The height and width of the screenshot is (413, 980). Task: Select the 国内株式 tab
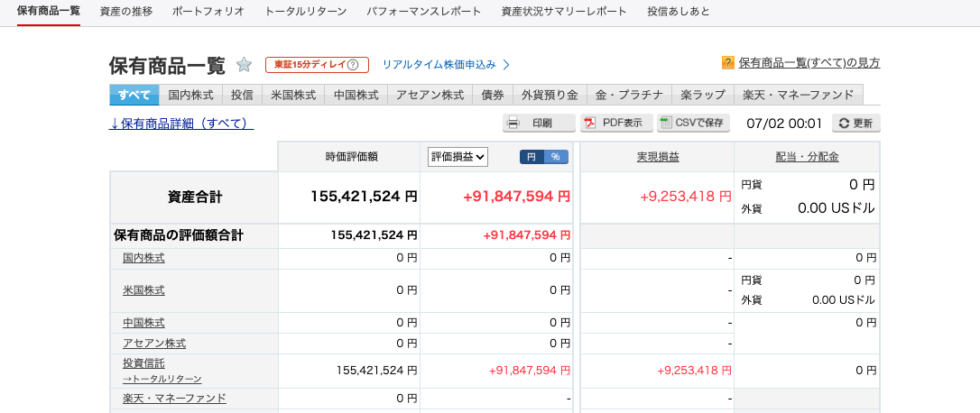tap(191, 95)
